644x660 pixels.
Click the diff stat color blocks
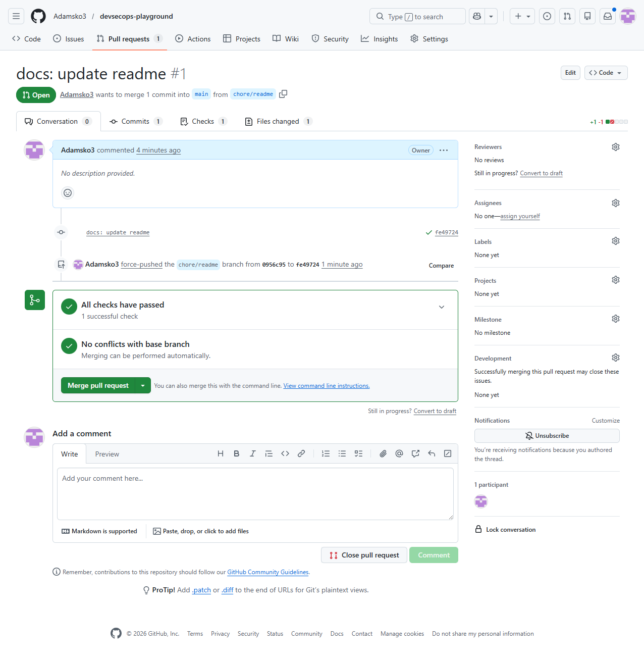click(616, 122)
